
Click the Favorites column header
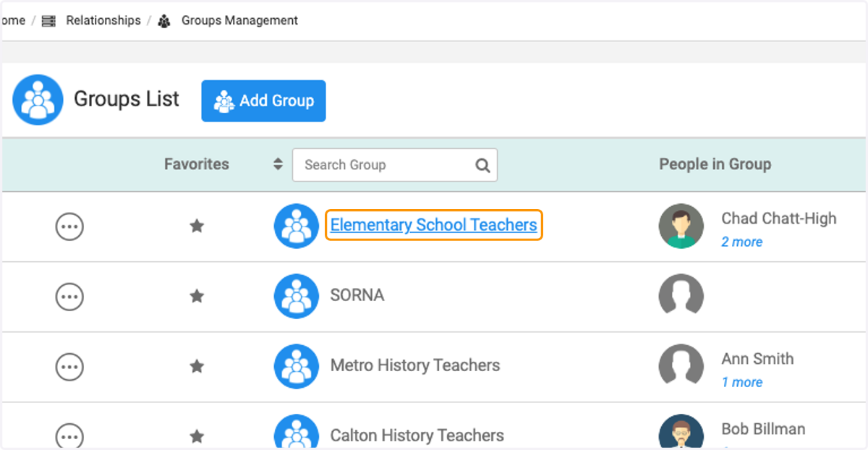click(x=197, y=164)
